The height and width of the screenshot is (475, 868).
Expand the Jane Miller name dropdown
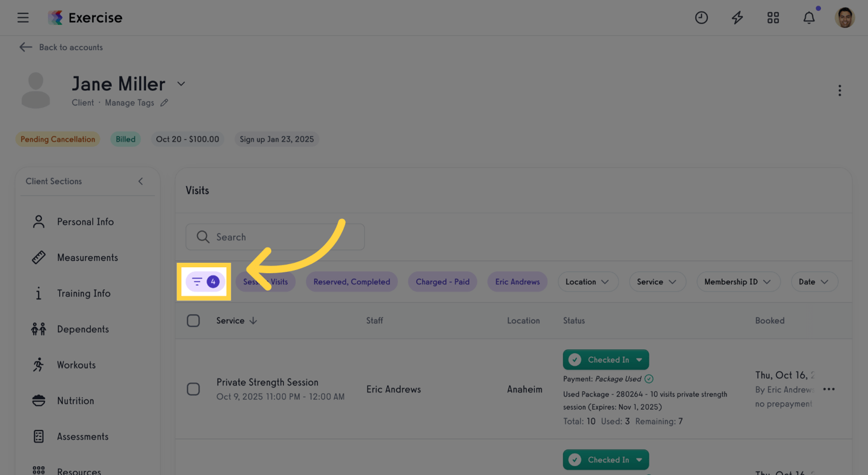click(x=181, y=84)
